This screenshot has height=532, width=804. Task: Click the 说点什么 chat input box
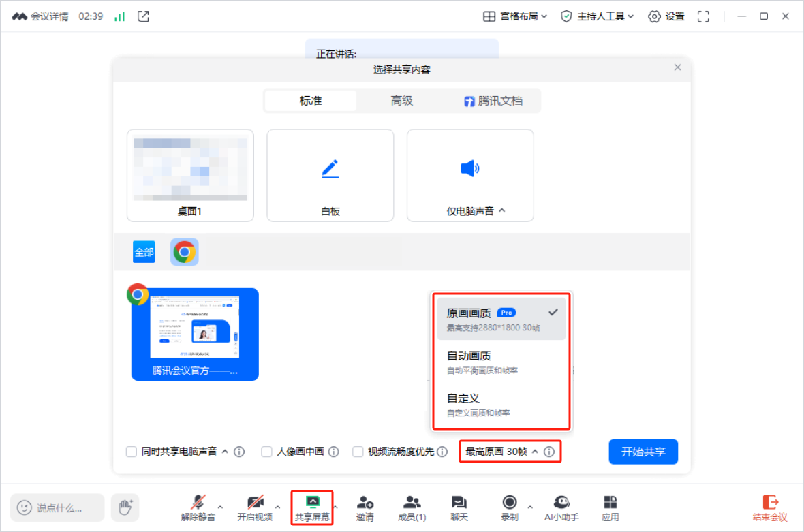click(x=57, y=507)
